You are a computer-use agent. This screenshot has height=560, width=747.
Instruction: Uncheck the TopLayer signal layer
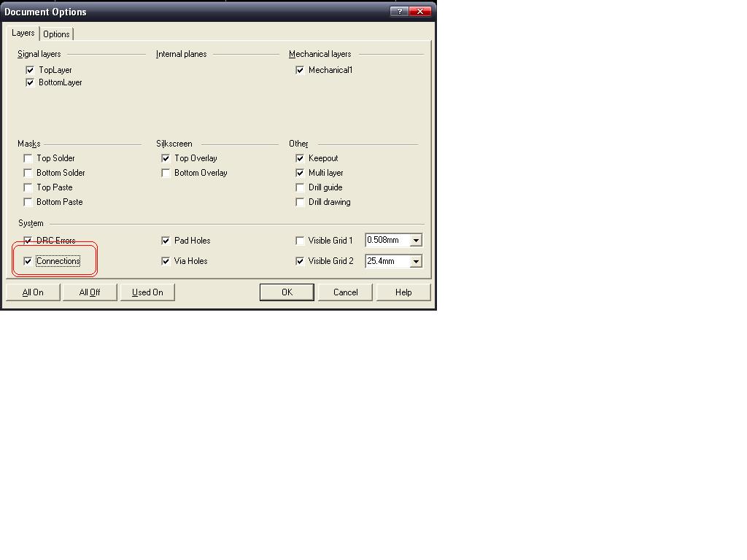(x=29, y=70)
